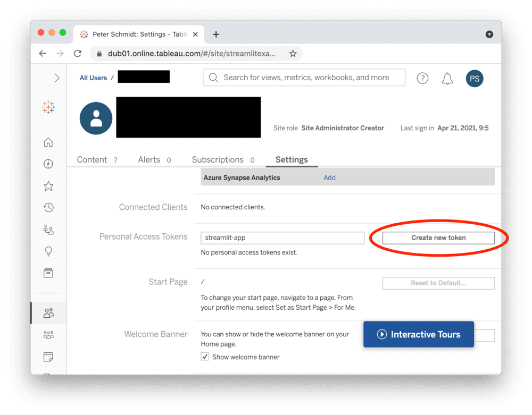This screenshot has width=532, height=415.
Task: Click Add link for Azure Synapse Analytics
Action: pos(329,178)
